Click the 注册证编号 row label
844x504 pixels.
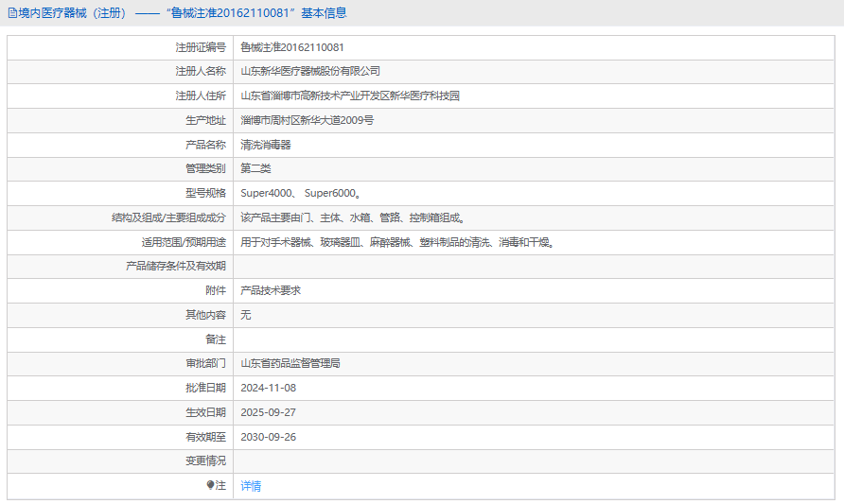201,47
